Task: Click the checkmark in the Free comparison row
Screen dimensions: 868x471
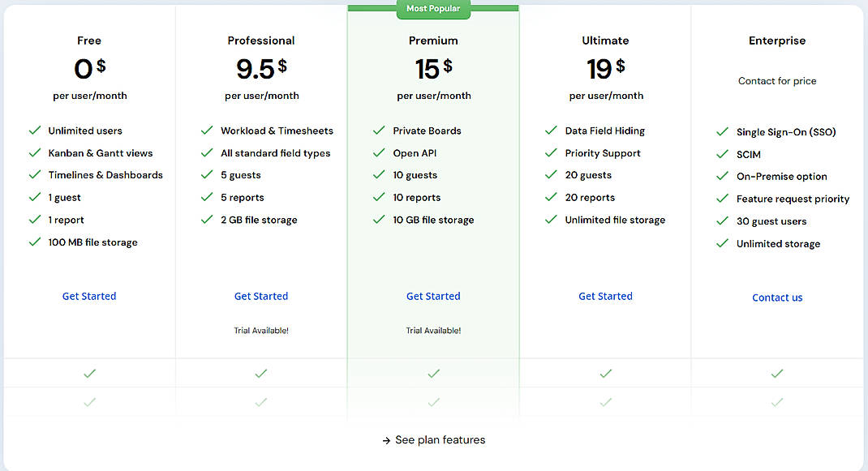Action: click(x=89, y=373)
